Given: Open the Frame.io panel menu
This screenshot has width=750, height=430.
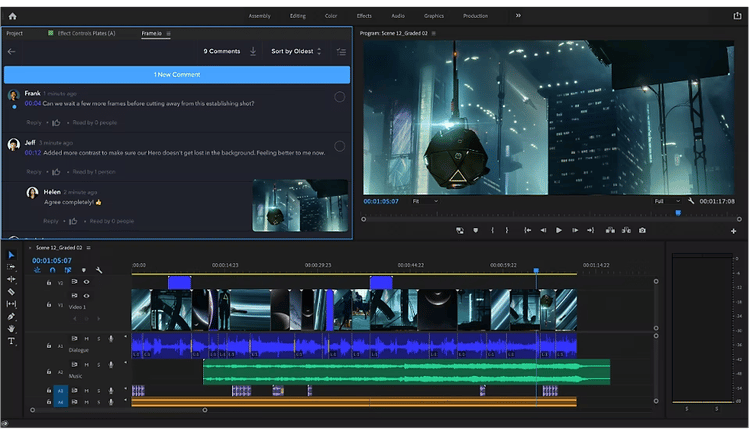Looking at the screenshot, I should coord(168,33).
